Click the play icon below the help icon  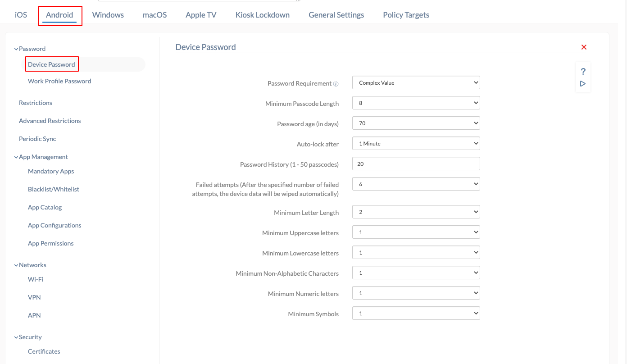pyautogui.click(x=583, y=83)
